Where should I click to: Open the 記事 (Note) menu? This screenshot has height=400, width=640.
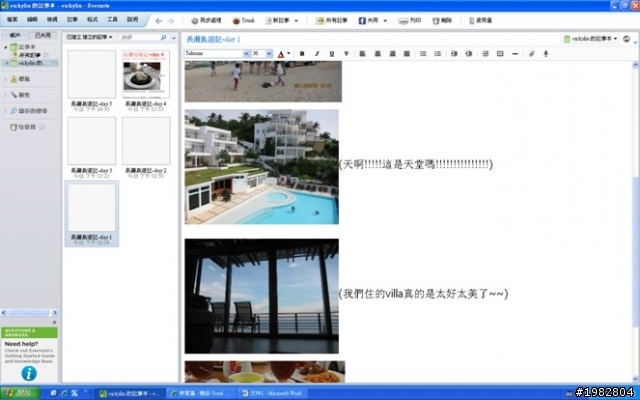(x=72, y=20)
